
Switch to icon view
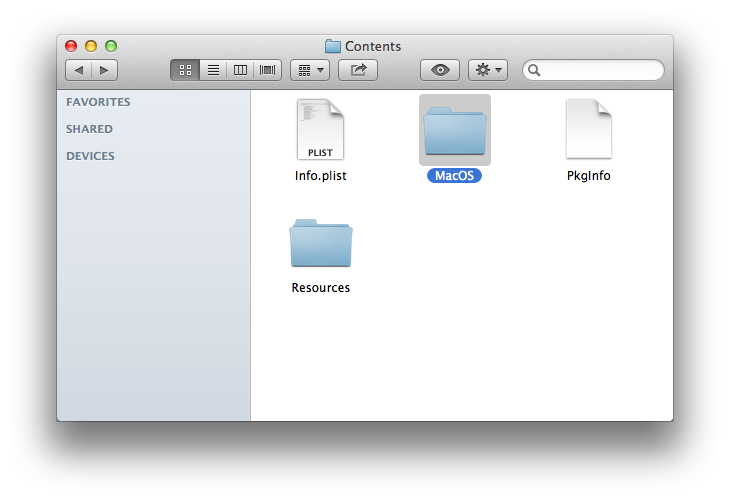(x=185, y=70)
